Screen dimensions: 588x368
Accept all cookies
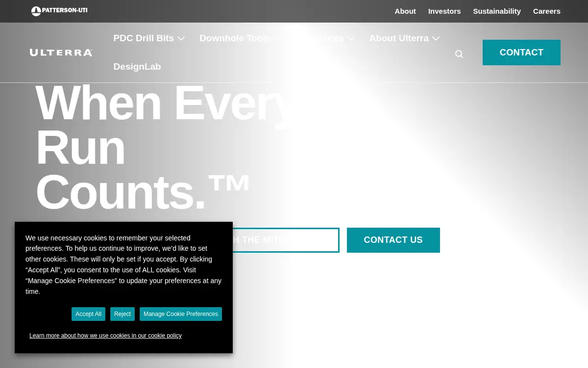[x=88, y=314]
